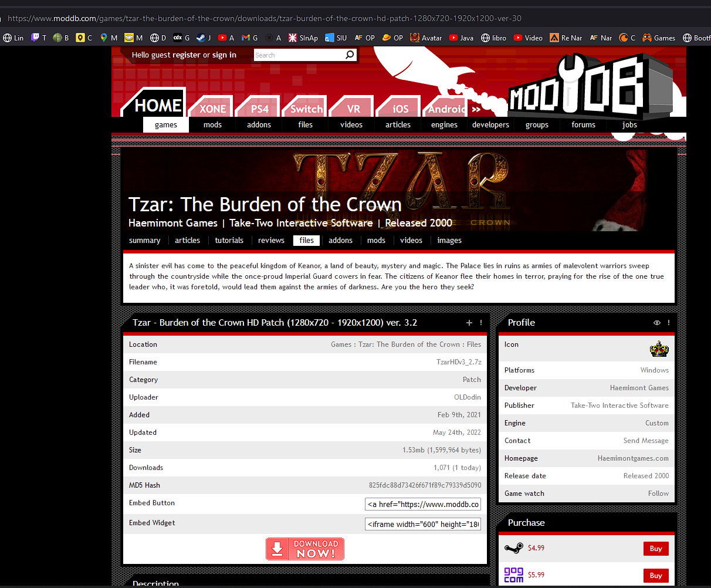Click the Follow game watch link
The image size is (711, 588).
pyautogui.click(x=658, y=494)
